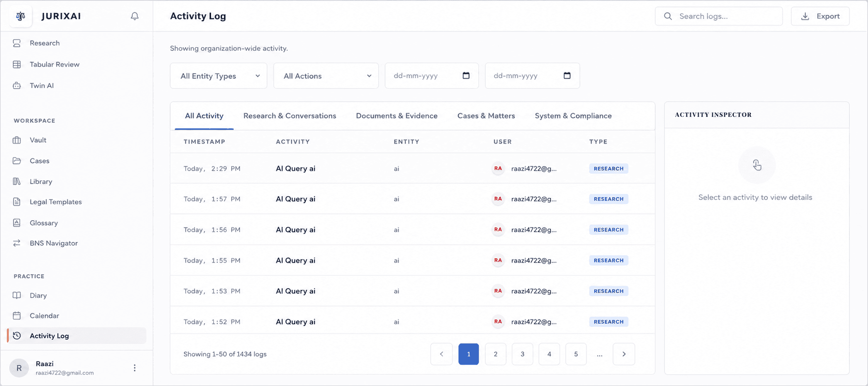Image resolution: width=868 pixels, height=386 pixels.
Task: Select the Today 1:56 PM log row
Action: (412, 229)
